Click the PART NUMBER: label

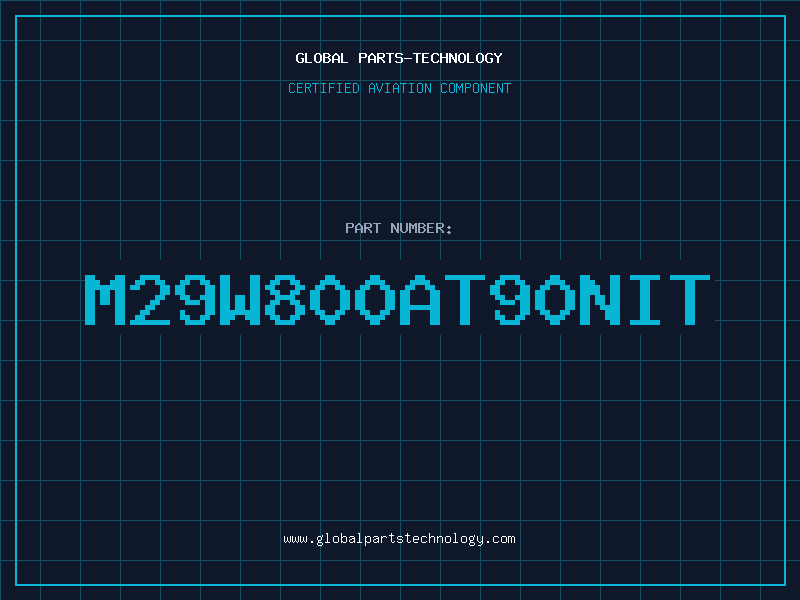point(398,228)
